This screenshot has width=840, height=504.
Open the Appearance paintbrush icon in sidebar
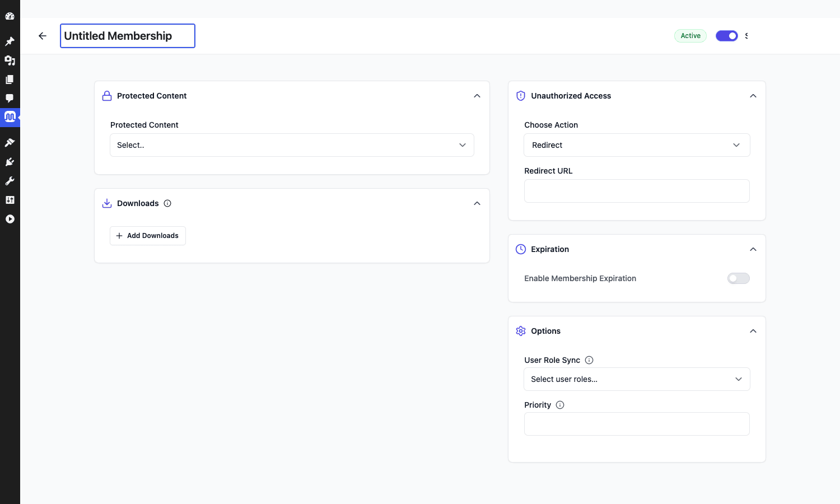click(10, 143)
